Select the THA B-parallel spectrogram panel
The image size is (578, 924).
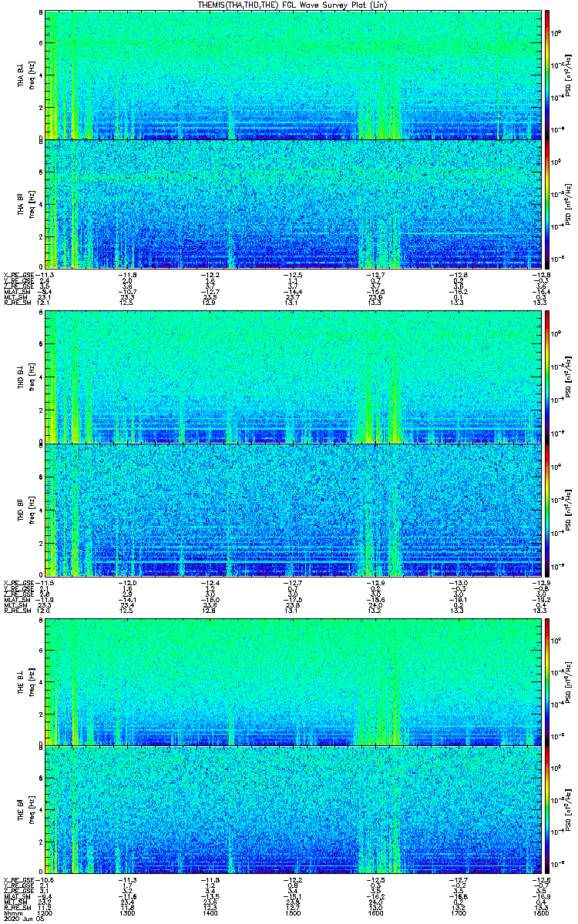292,204
